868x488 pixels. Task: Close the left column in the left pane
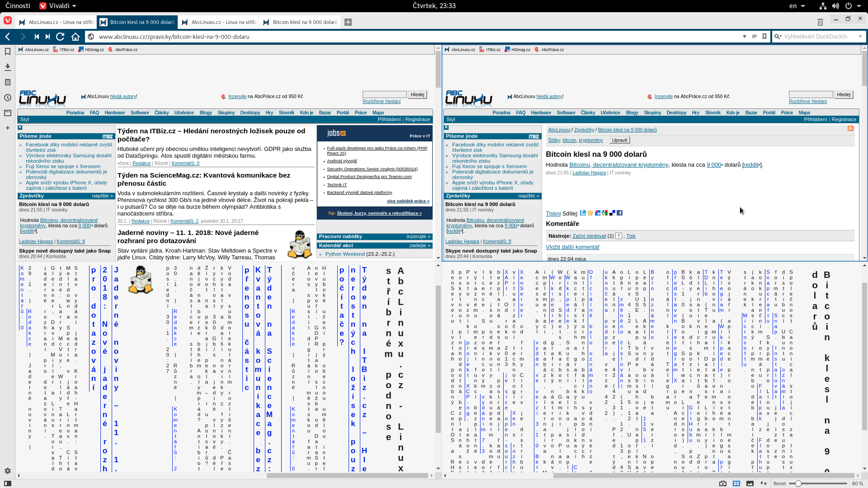point(20,127)
